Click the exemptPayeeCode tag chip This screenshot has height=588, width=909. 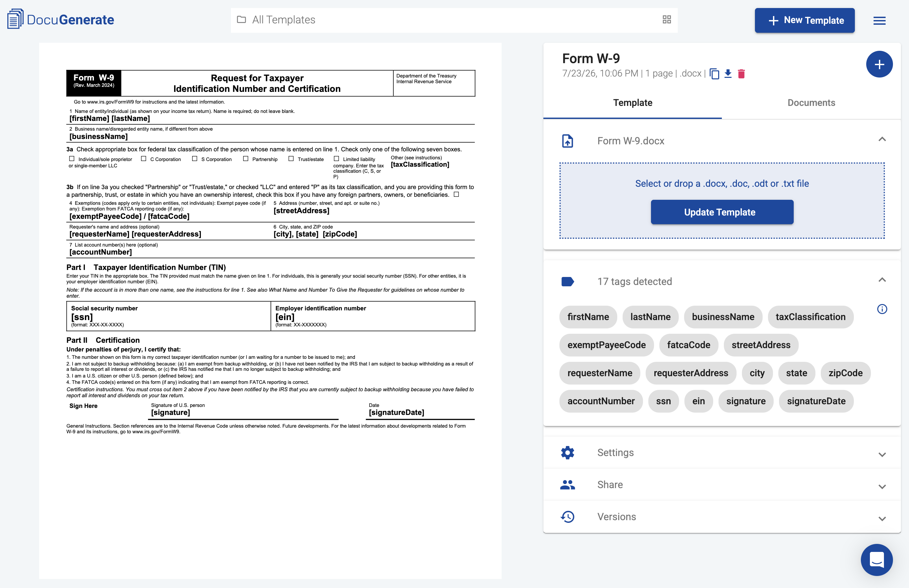[606, 345]
